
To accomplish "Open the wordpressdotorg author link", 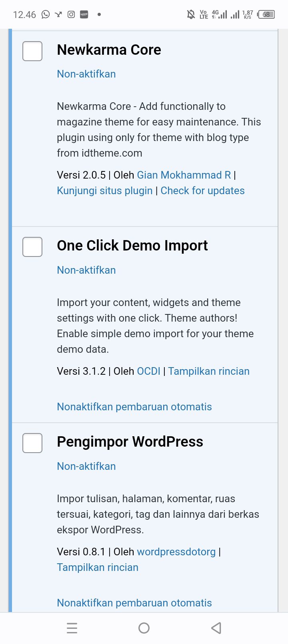I will tap(176, 552).
